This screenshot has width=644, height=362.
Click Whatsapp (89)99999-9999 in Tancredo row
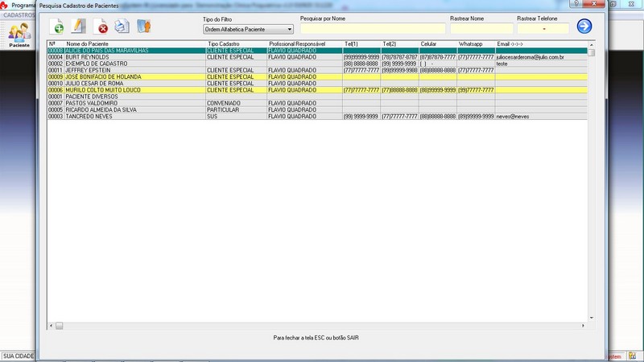pos(476,116)
